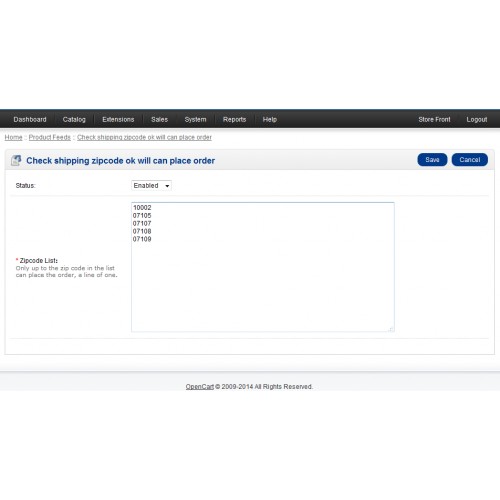Screen dimensions: 500x500
Task: Click the Status dropdown arrow
Action: 167,186
